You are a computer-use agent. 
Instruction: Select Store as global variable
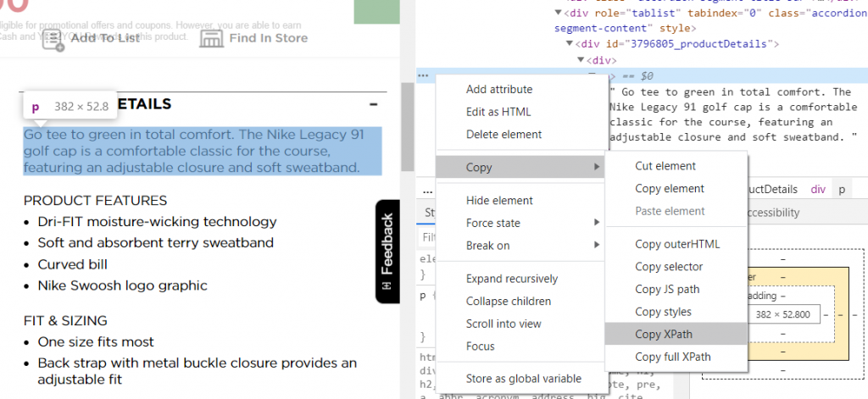pos(523,379)
